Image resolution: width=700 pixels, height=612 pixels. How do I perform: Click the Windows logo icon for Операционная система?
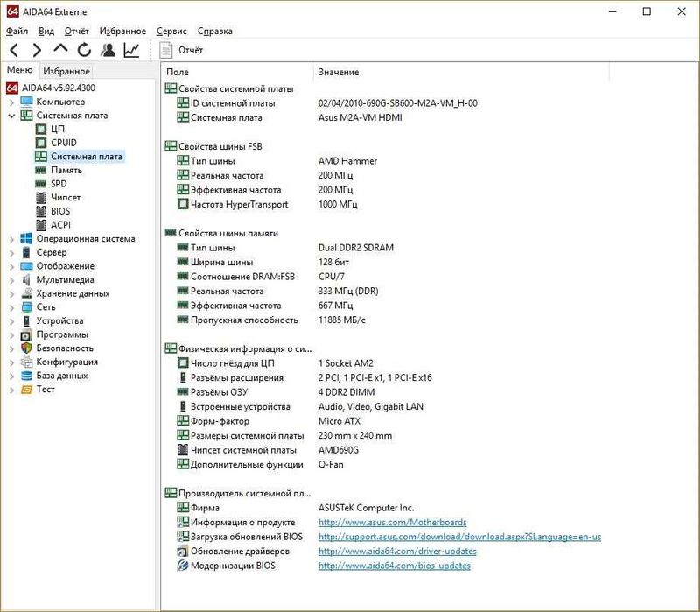coord(26,238)
